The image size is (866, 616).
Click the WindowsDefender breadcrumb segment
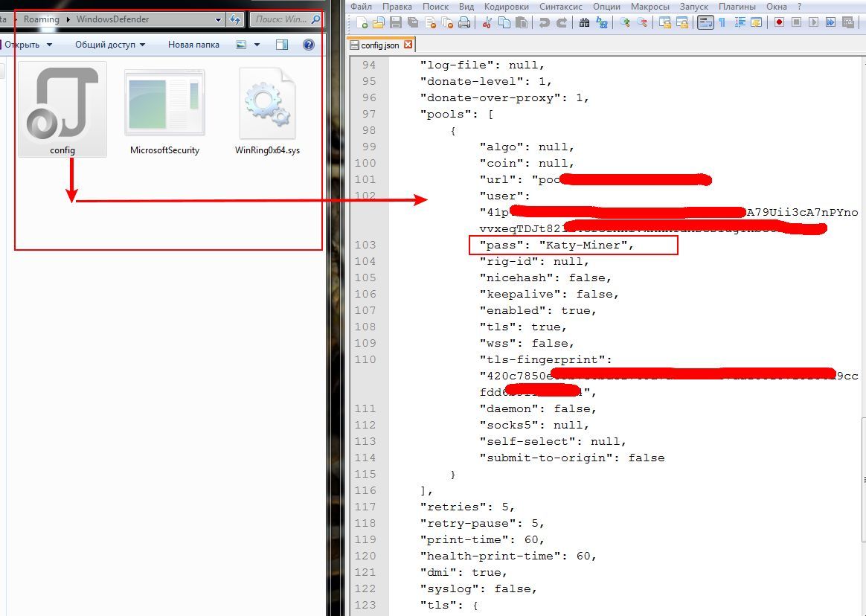[112, 19]
